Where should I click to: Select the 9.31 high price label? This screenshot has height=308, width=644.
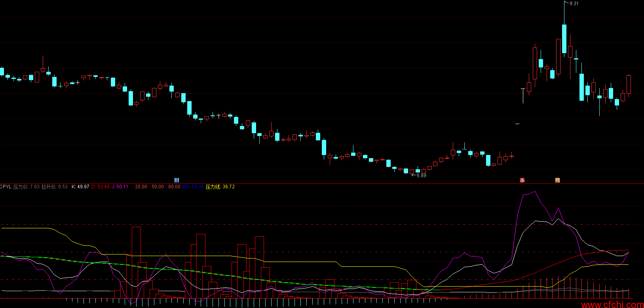(x=574, y=4)
